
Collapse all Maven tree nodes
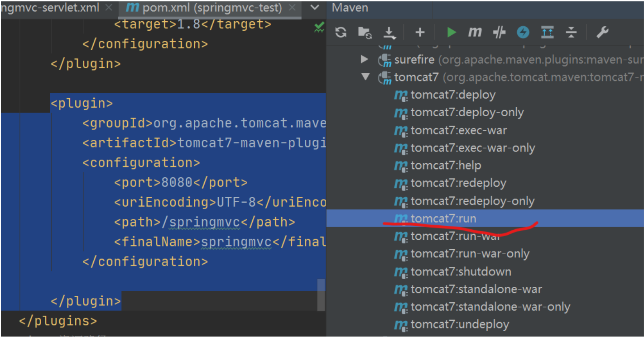coord(572,32)
